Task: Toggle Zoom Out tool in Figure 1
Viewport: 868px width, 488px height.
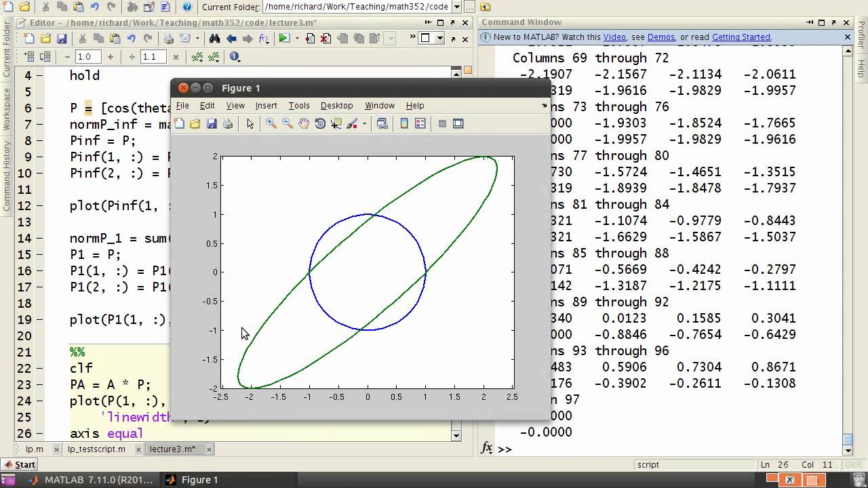Action: 288,123
